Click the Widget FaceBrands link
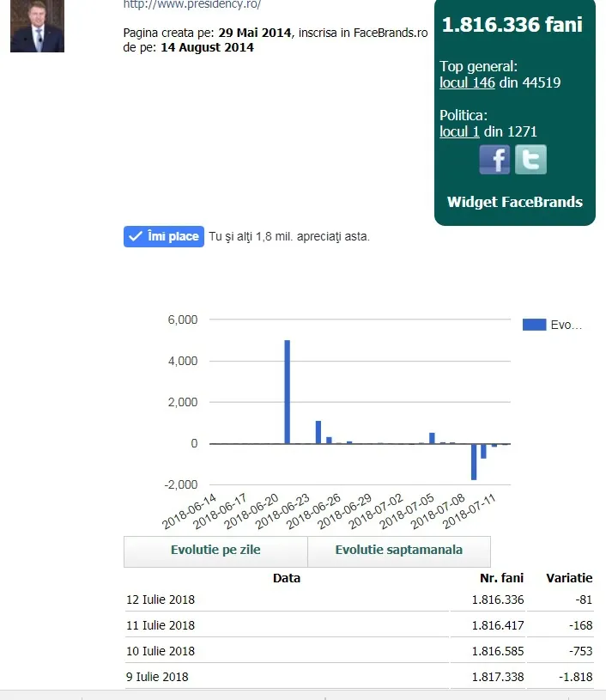Screen dimensions: 606x700 click(x=514, y=202)
